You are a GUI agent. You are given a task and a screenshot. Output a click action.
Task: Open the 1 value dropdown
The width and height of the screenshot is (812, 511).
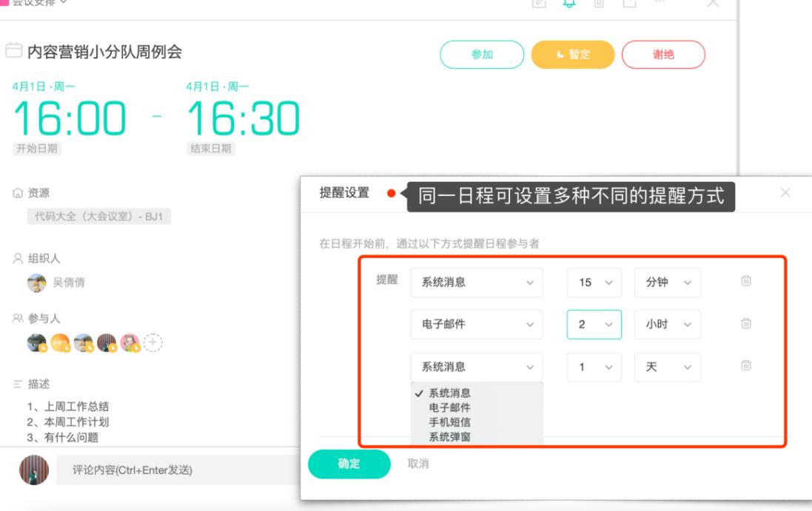(594, 367)
